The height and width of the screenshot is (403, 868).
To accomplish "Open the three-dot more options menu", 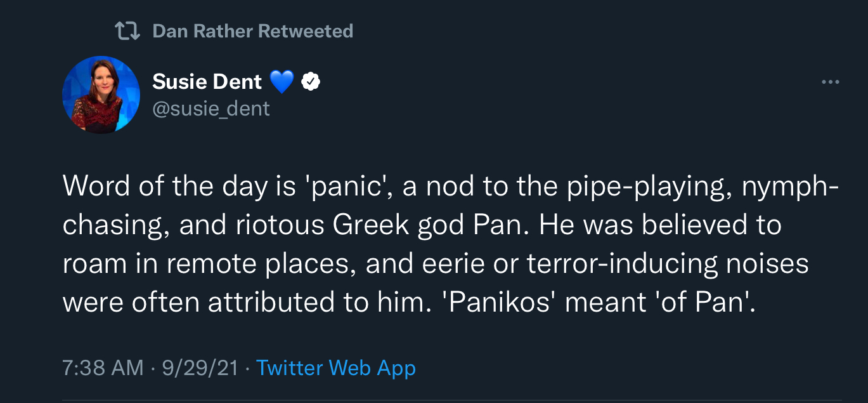I will pyautogui.click(x=830, y=82).
